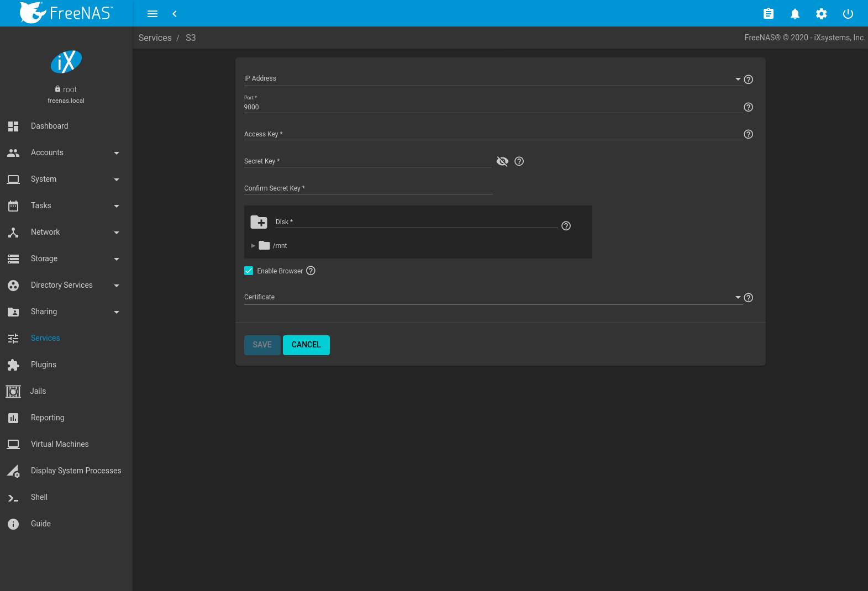
Task: Open Plugins from the sidebar
Action: (44, 365)
